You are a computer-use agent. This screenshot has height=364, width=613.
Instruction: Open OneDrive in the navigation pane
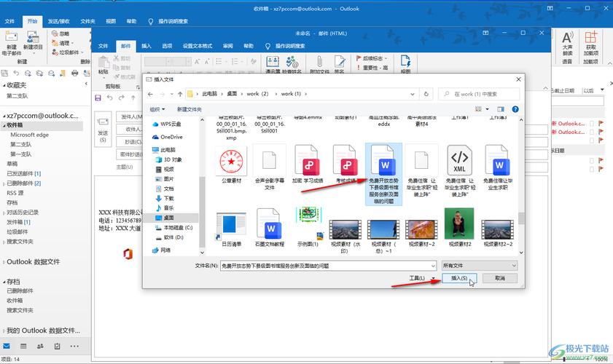tap(171, 137)
